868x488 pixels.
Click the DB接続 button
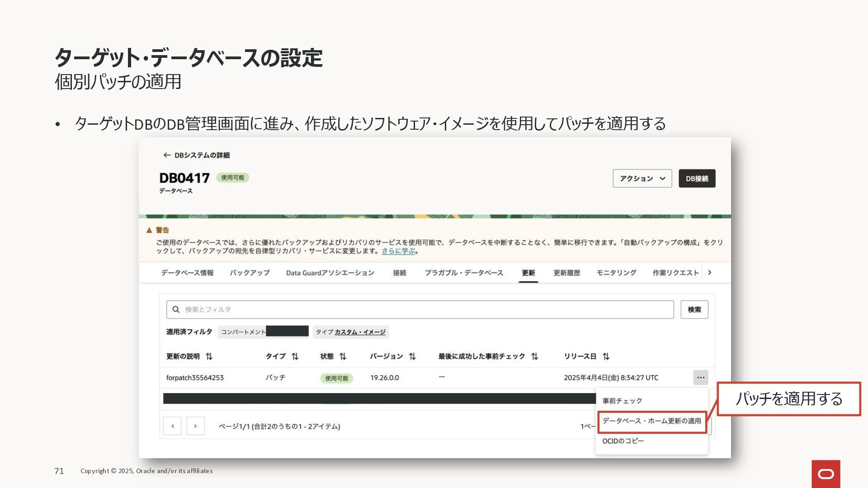697,178
